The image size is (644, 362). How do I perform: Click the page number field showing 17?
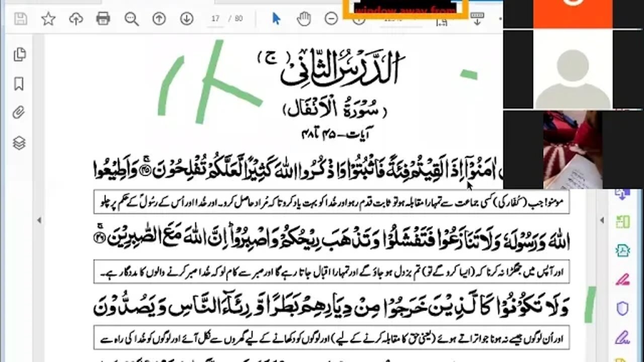point(216,19)
